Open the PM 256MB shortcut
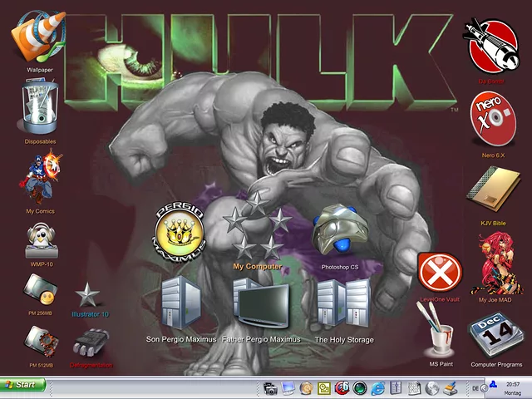The image size is (532, 399). click(40, 291)
